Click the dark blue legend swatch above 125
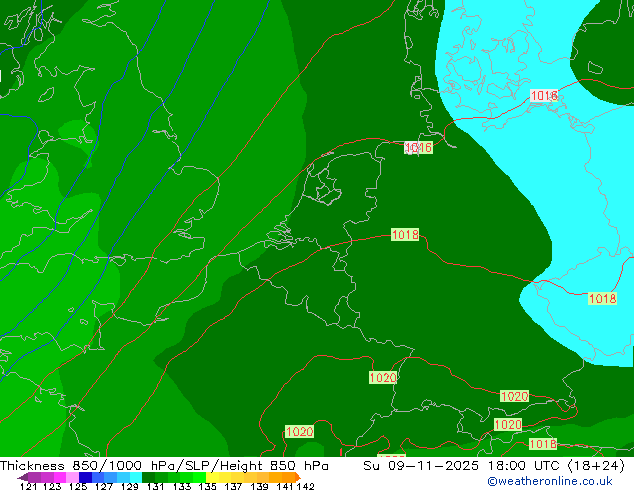Viewport: 634px width, 490px height. 85,477
